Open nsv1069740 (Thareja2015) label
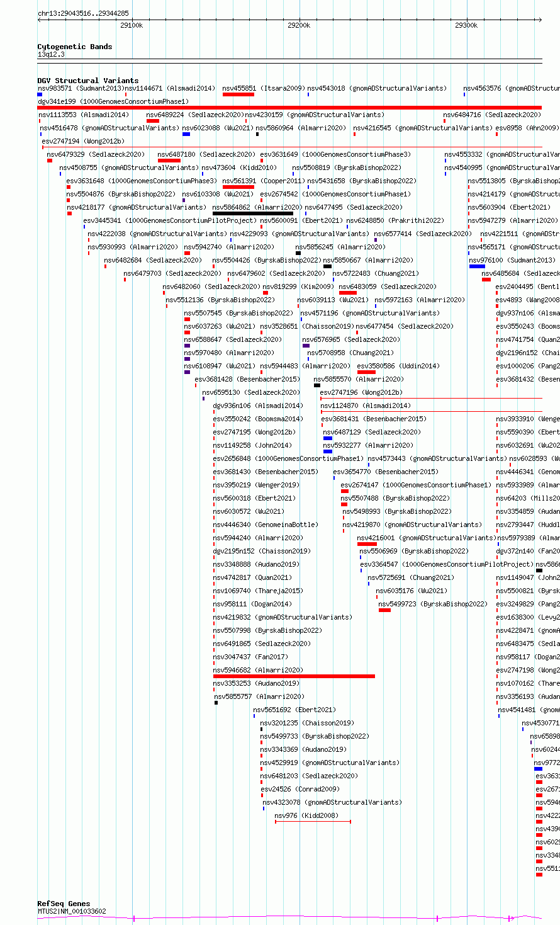This screenshot has height=925, width=560. coord(258,591)
